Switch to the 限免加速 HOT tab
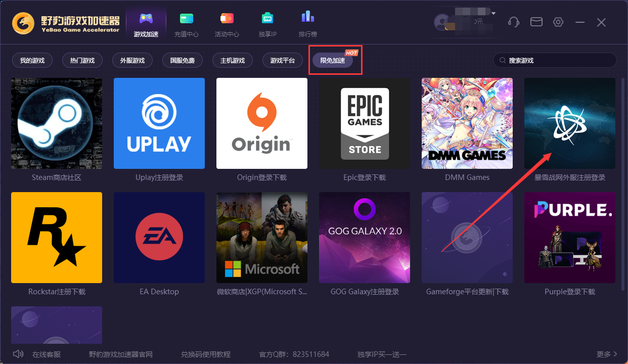The image size is (628, 364). point(333,61)
